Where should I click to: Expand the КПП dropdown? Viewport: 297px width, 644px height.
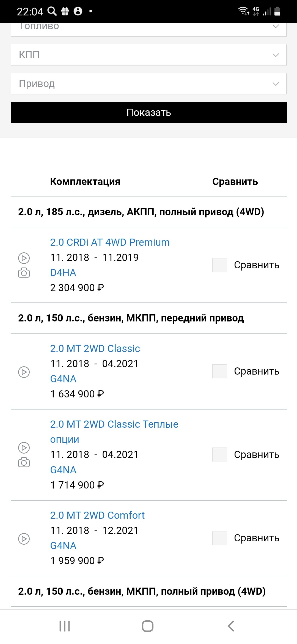(x=148, y=55)
